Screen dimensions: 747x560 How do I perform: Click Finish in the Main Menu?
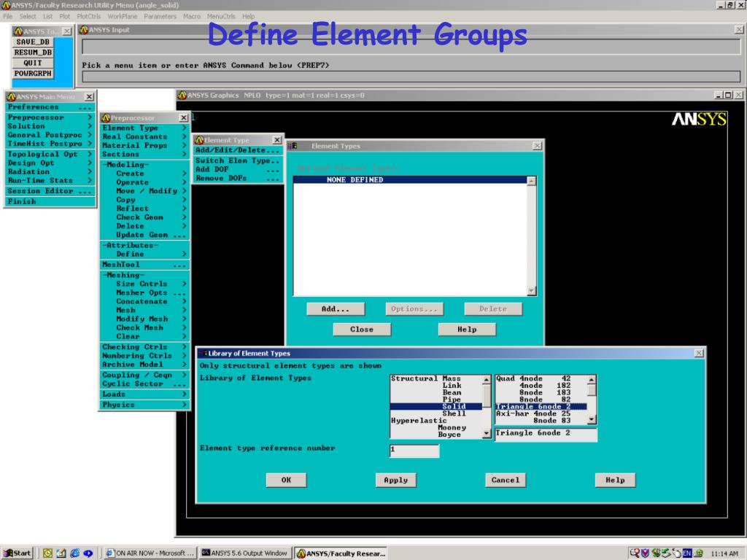[x=50, y=201]
